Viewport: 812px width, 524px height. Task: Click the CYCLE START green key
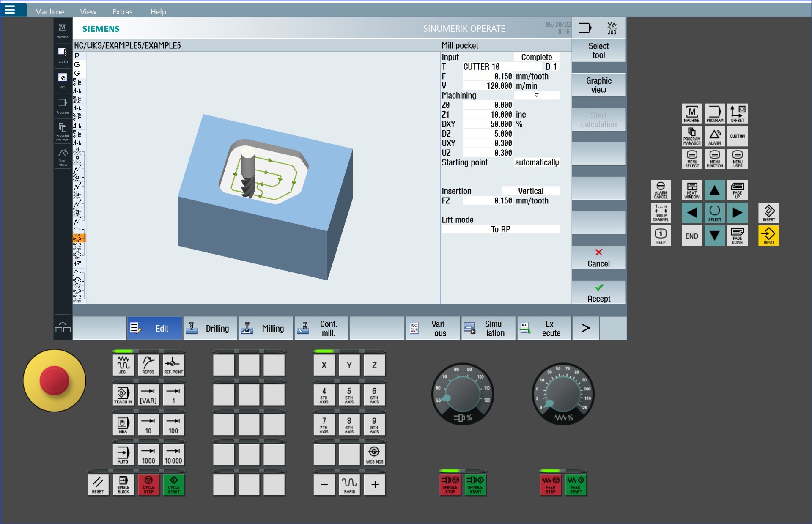pyautogui.click(x=174, y=484)
